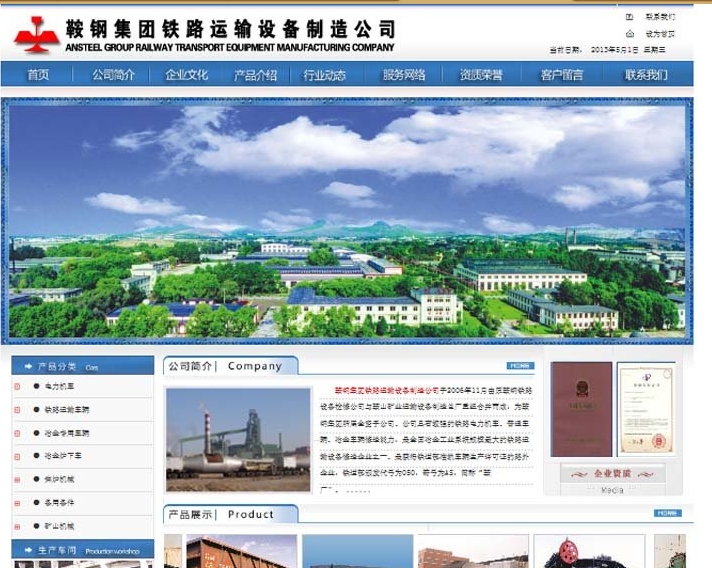712x568 pixels.
Task: Select 产品介绍 in the navigation bar
Action: pos(255,74)
